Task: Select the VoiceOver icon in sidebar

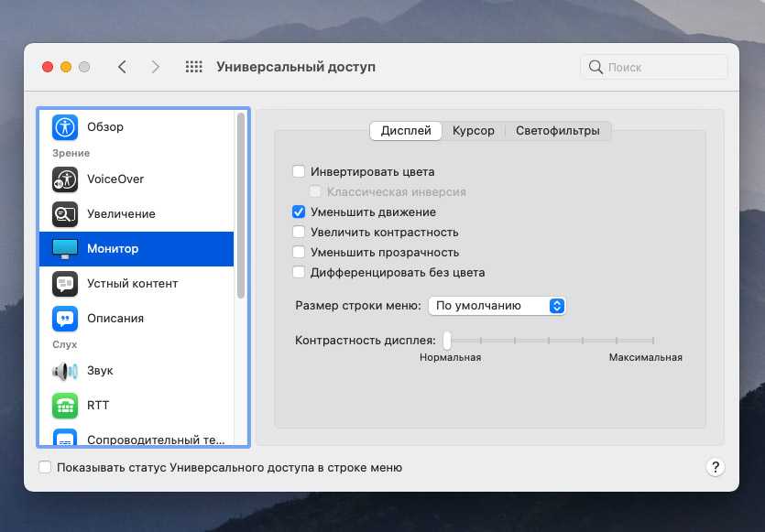Action: [x=65, y=179]
